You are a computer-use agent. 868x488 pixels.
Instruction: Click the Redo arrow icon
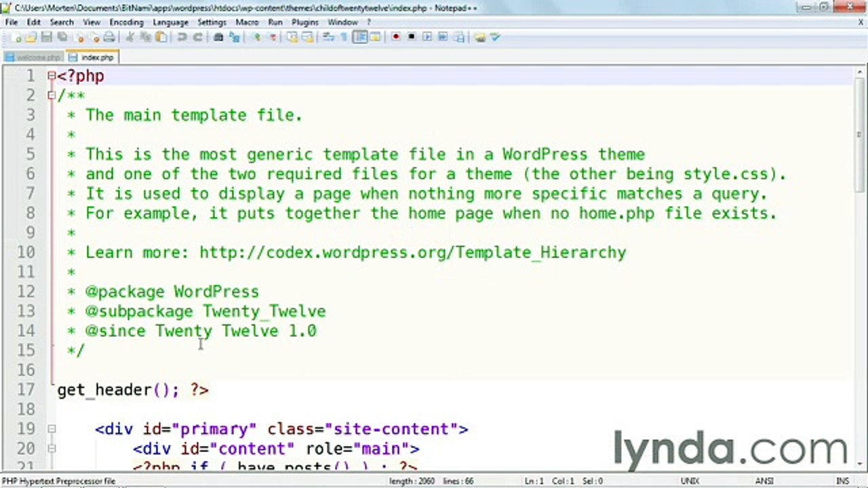click(x=197, y=37)
